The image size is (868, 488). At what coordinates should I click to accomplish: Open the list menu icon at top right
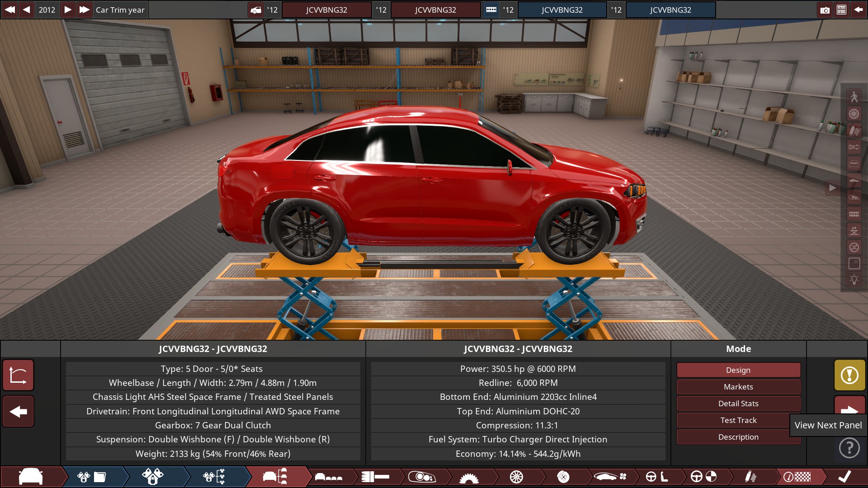pyautogui.click(x=841, y=10)
